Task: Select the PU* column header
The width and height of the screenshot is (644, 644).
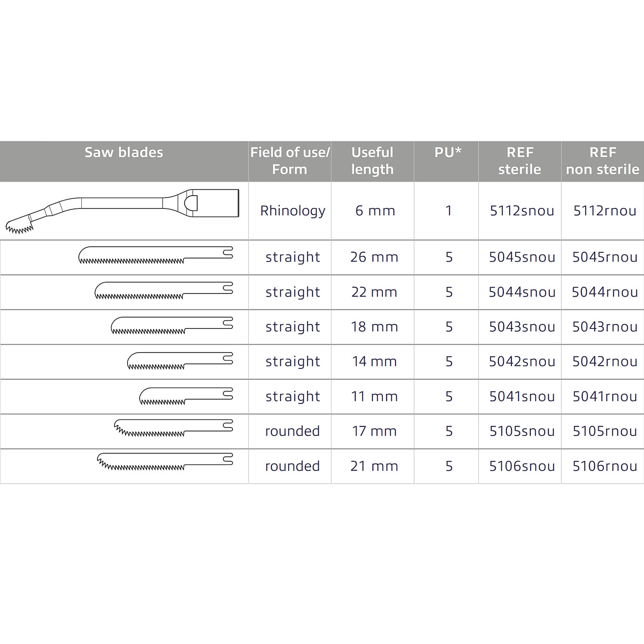Action: 448,152
